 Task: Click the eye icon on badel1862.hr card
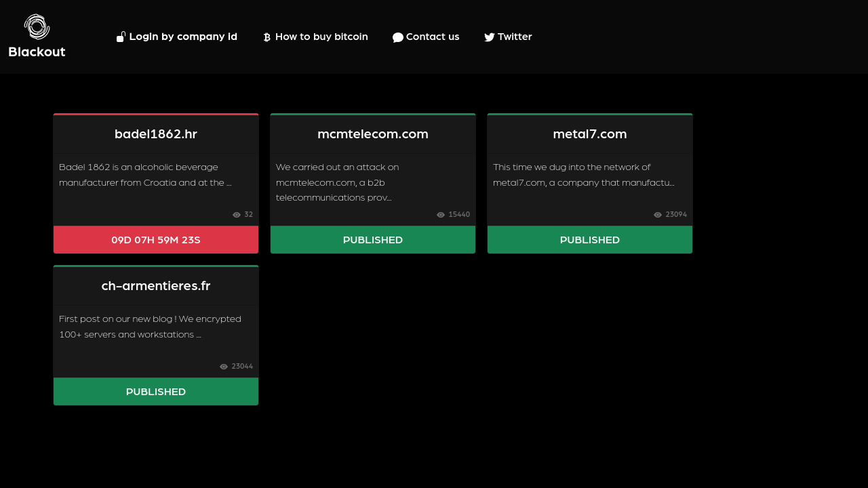pyautogui.click(x=237, y=215)
